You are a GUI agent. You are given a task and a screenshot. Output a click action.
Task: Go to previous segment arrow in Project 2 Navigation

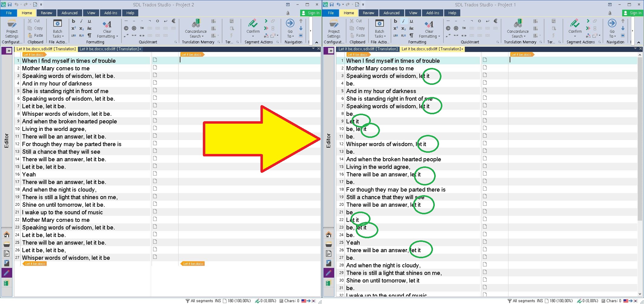point(301,21)
